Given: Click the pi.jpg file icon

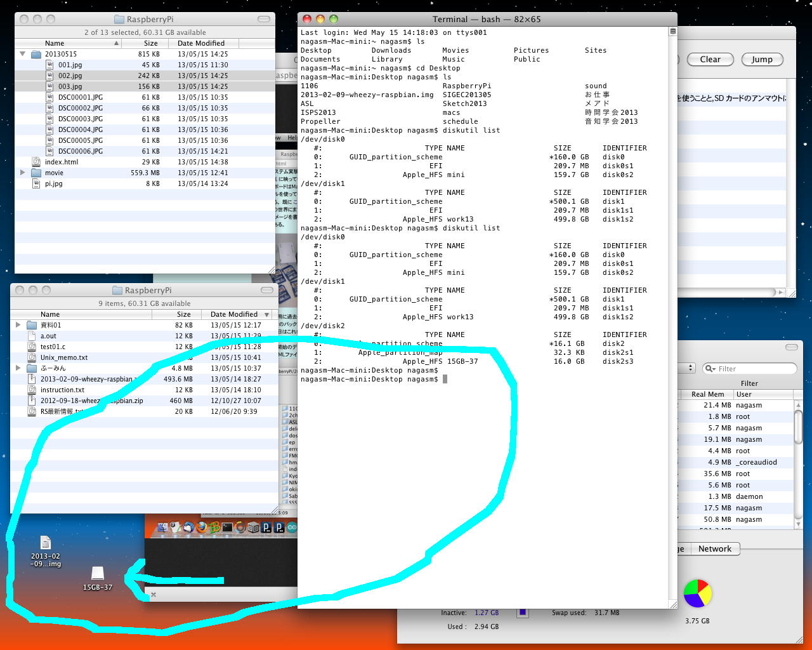Looking at the screenshot, I should click(x=36, y=183).
